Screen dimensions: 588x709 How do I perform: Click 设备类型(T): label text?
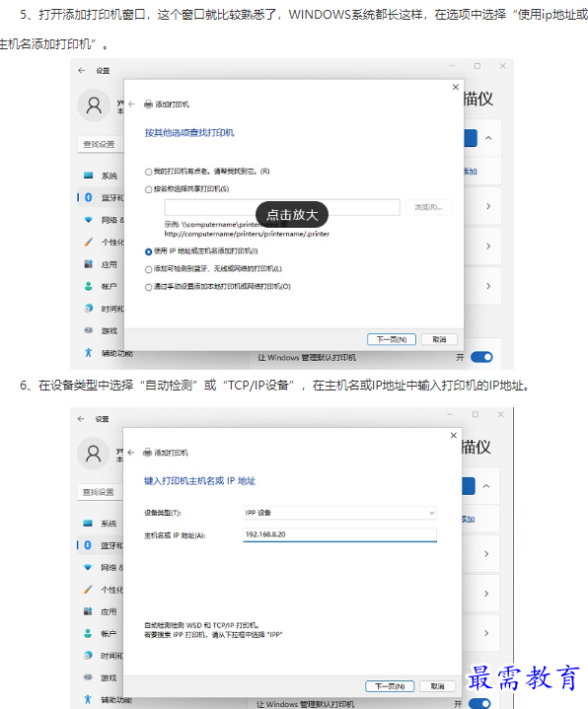[163, 513]
